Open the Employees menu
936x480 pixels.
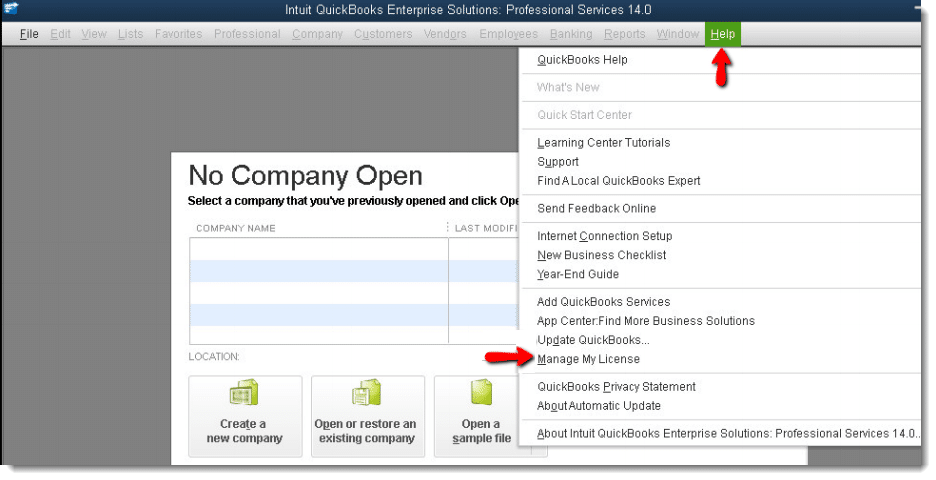click(x=509, y=34)
